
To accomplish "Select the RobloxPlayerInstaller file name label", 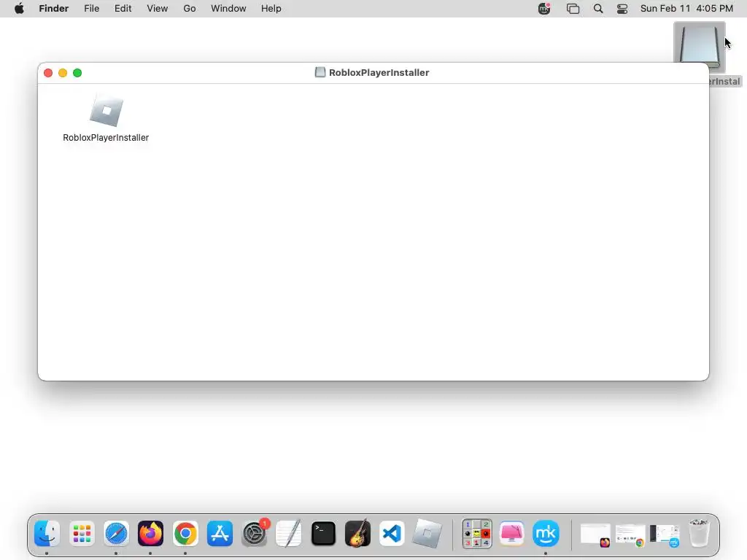I will point(106,138).
